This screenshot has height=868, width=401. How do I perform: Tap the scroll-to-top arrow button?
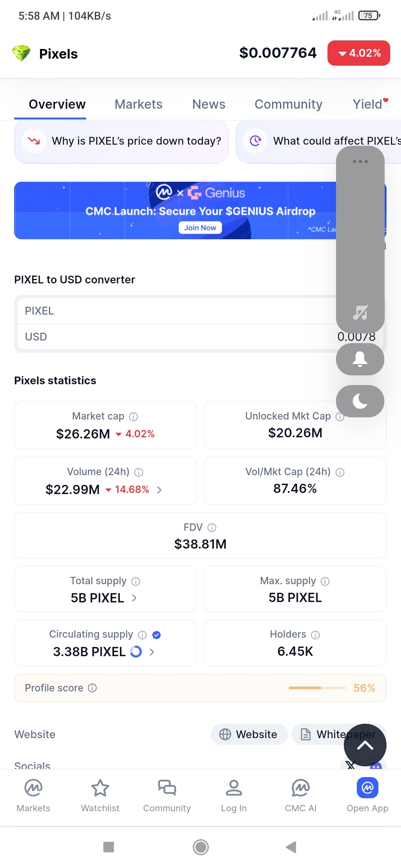coord(365,745)
